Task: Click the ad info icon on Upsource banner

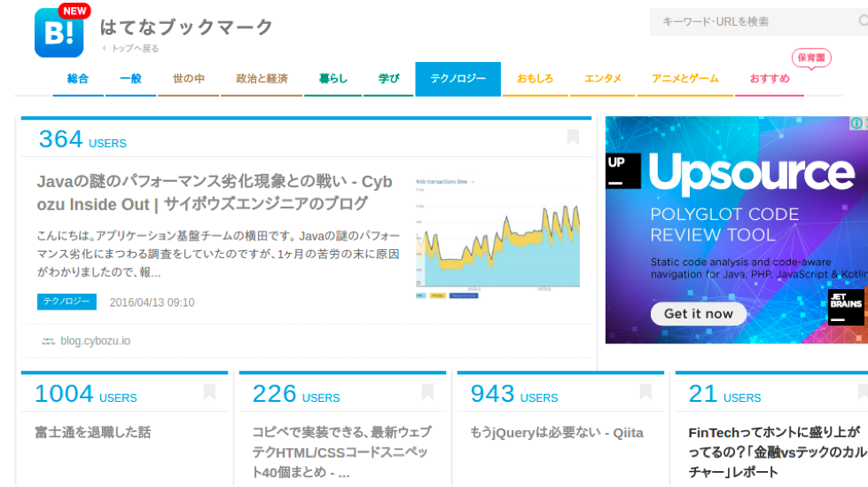Action: pos(856,123)
